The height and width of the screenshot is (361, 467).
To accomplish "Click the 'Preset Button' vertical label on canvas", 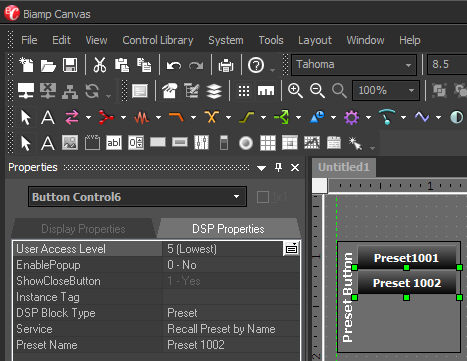I will [x=347, y=297].
